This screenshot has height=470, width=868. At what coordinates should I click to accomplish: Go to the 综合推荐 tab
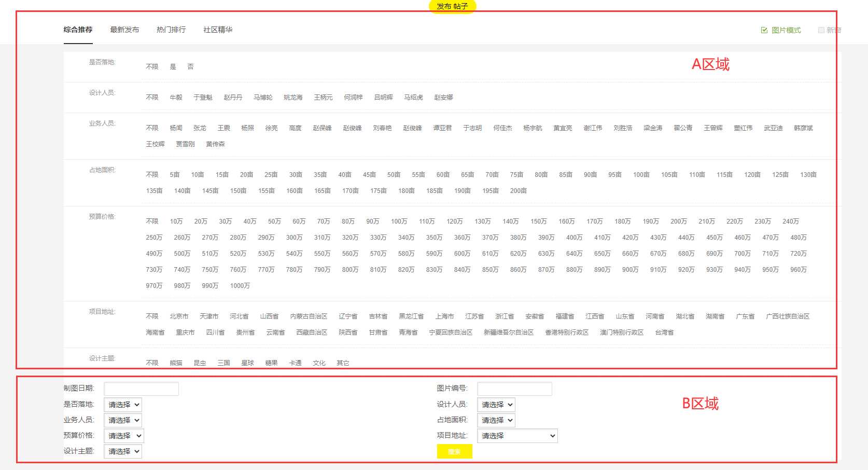pos(78,30)
